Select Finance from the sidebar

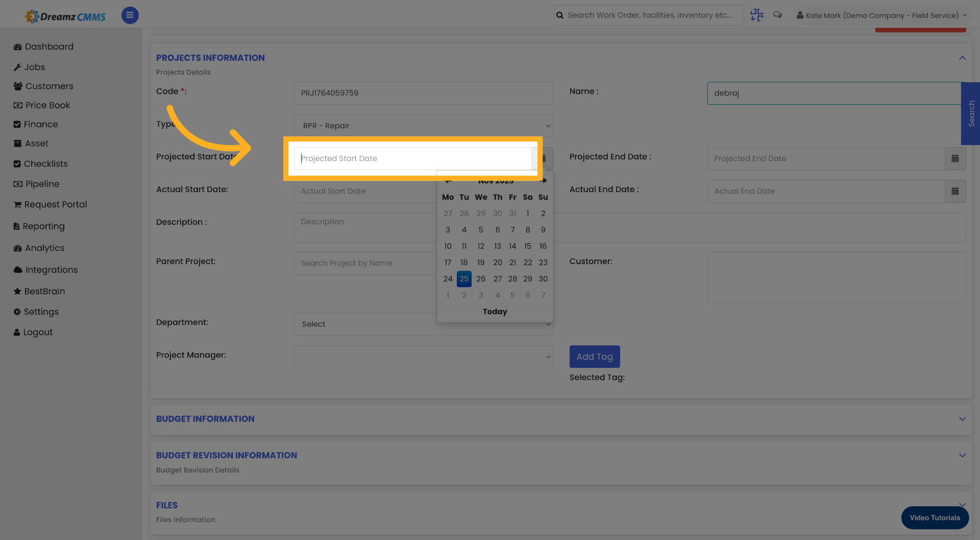(36, 124)
